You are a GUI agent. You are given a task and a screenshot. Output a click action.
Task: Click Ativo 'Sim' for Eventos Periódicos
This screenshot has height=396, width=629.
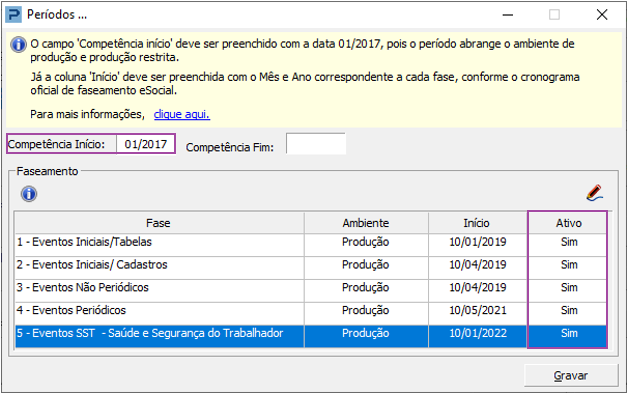tap(569, 311)
